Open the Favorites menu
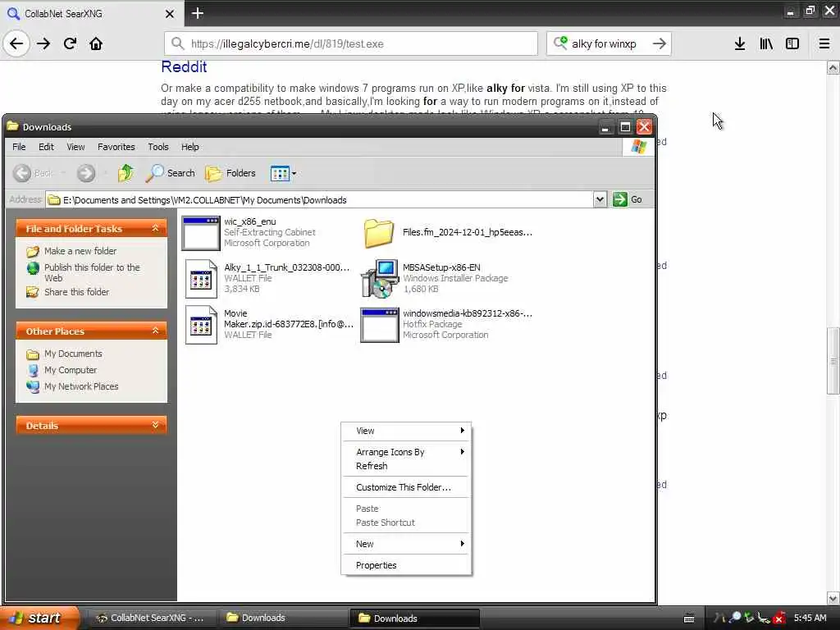840x630 pixels. pos(116,147)
